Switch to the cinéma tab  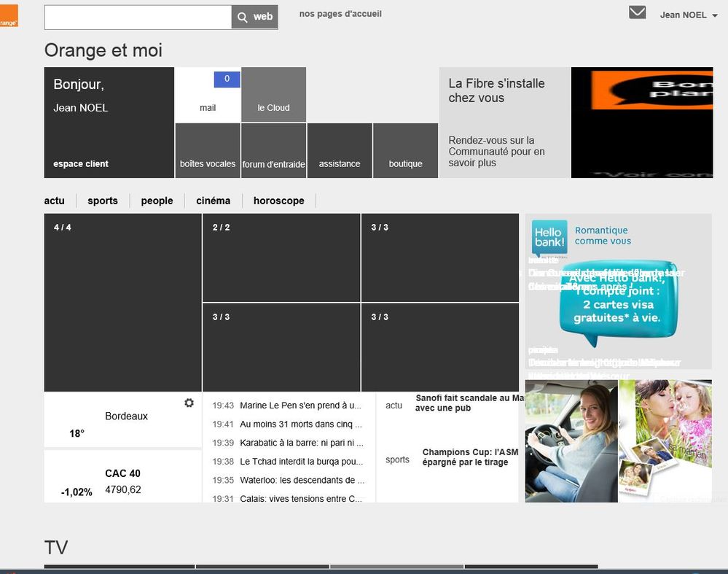coord(213,201)
